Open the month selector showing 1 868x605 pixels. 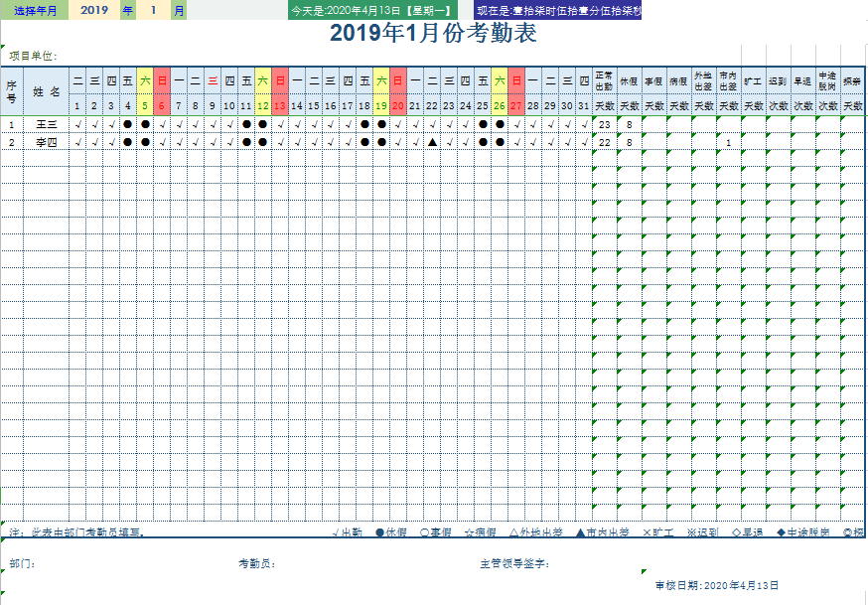click(154, 10)
